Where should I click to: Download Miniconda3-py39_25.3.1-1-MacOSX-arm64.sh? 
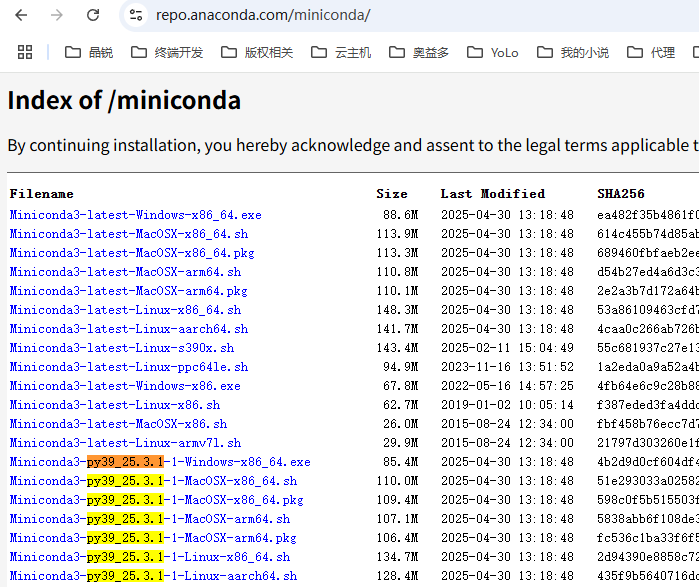pos(150,519)
